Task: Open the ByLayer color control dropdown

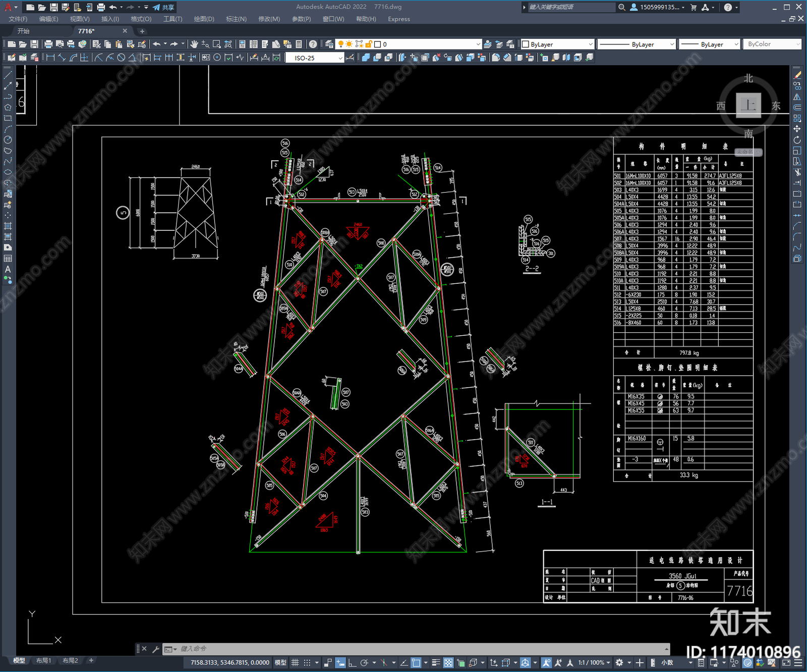Action: click(557, 44)
